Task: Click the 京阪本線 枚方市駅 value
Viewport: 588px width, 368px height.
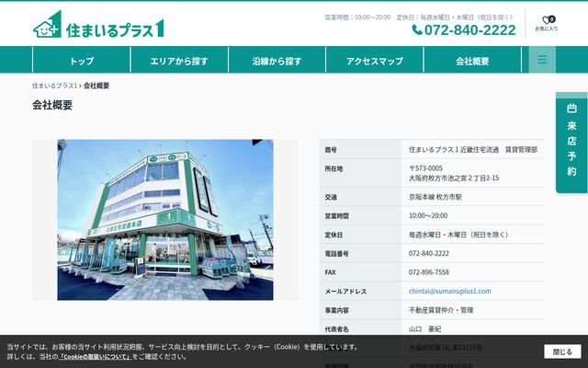Action: (x=435, y=197)
